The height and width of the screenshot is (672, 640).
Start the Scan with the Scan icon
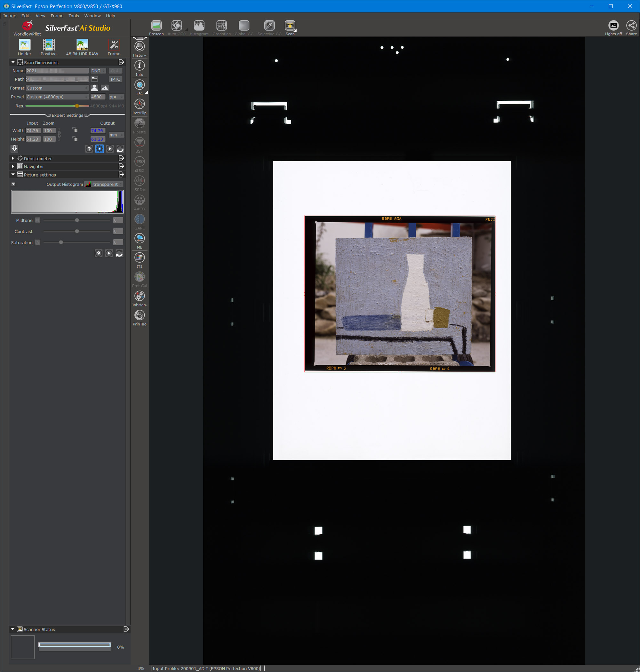[290, 28]
